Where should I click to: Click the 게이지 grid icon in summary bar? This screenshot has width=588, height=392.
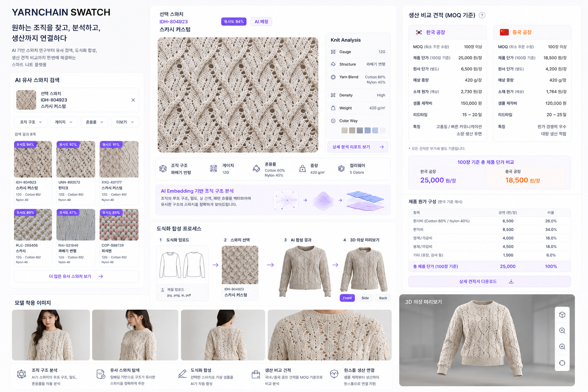click(214, 169)
